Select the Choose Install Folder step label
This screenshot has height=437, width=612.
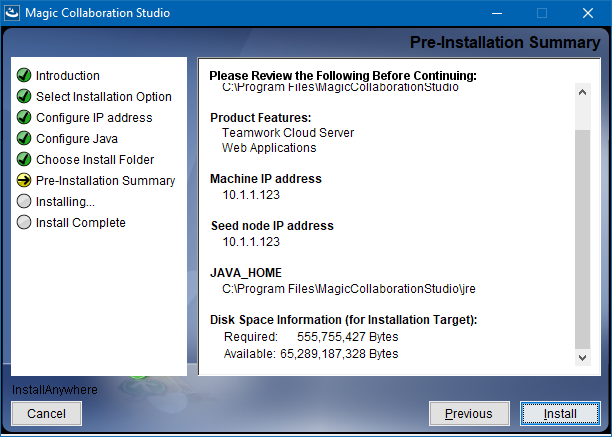(95, 160)
